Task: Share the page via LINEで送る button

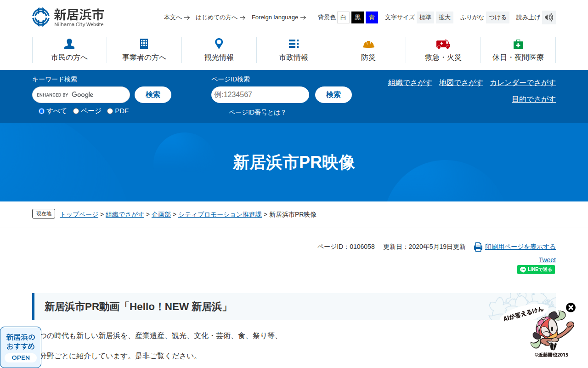Action: (x=536, y=270)
